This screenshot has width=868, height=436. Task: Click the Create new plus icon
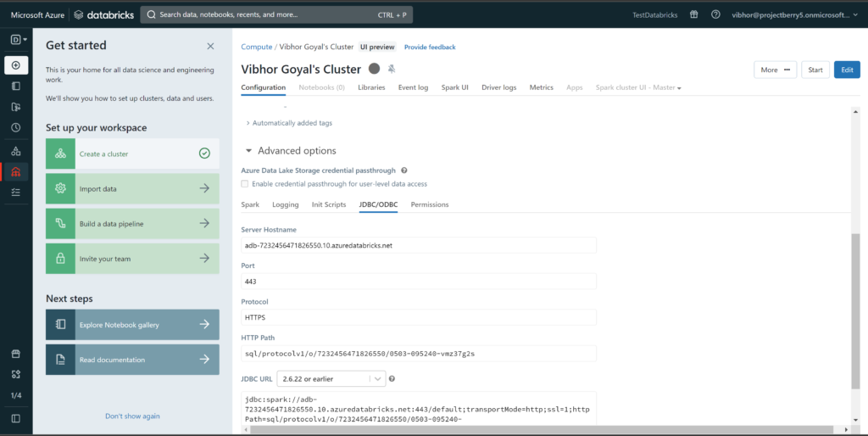coord(16,65)
